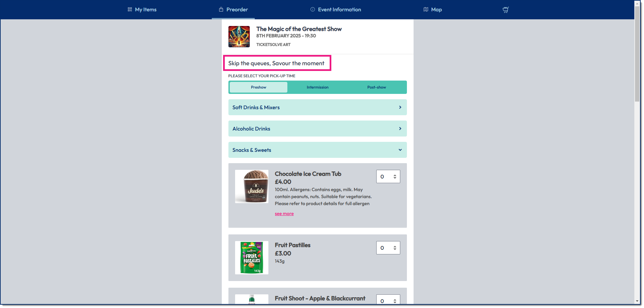This screenshot has height=308, width=644.
Task: Expand Alcoholic Drinks section
Action: (x=317, y=129)
